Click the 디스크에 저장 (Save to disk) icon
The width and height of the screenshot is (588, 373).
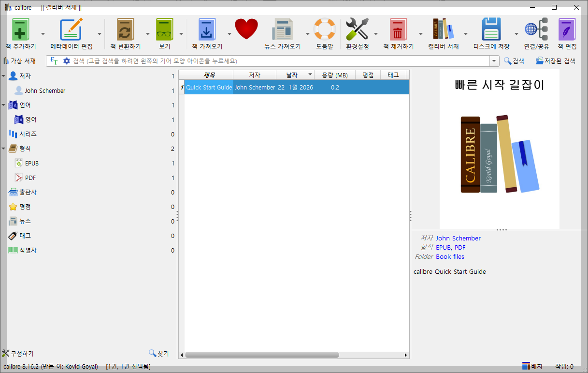(491, 30)
